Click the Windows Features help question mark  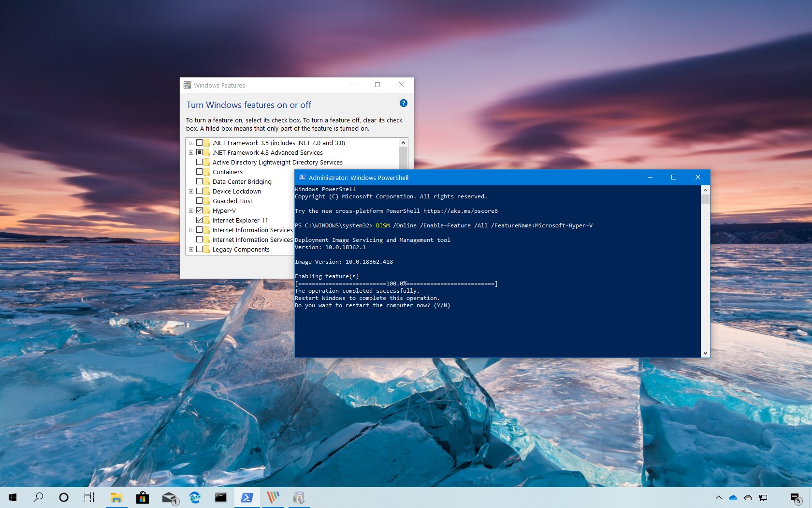403,103
